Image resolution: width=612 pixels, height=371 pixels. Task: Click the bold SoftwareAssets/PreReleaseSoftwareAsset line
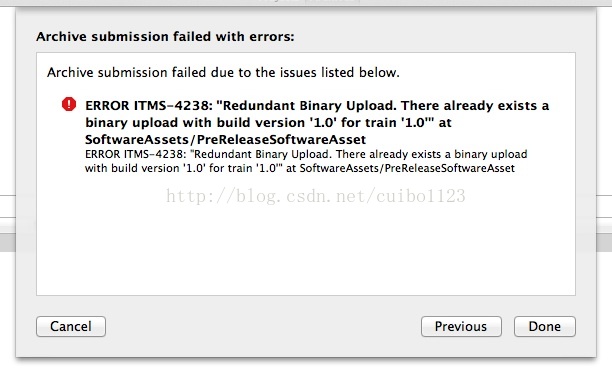coord(226,140)
